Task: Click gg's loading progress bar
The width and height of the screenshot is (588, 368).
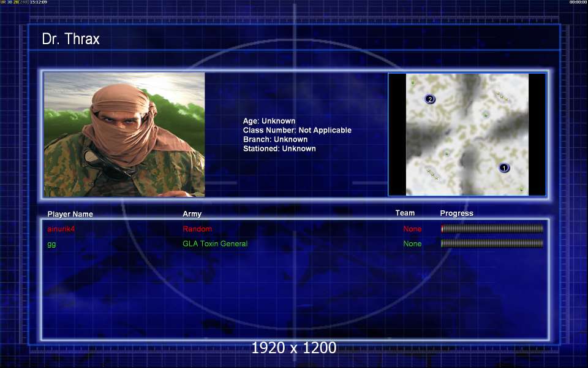Action: pyautogui.click(x=492, y=243)
